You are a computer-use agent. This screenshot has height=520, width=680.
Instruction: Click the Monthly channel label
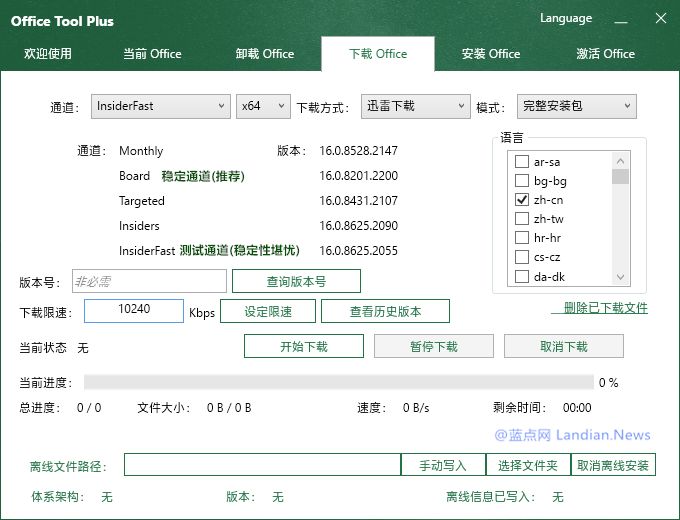pyautogui.click(x=141, y=151)
